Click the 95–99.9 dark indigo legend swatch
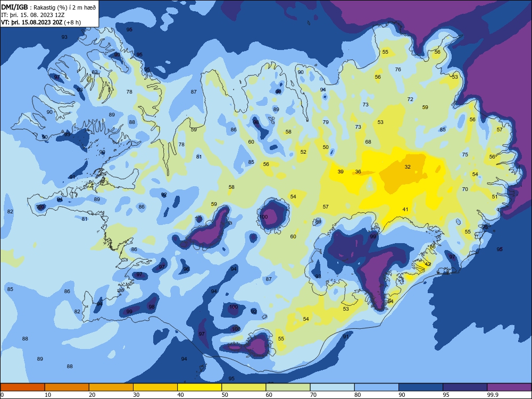The image size is (532, 399). tap(465, 387)
